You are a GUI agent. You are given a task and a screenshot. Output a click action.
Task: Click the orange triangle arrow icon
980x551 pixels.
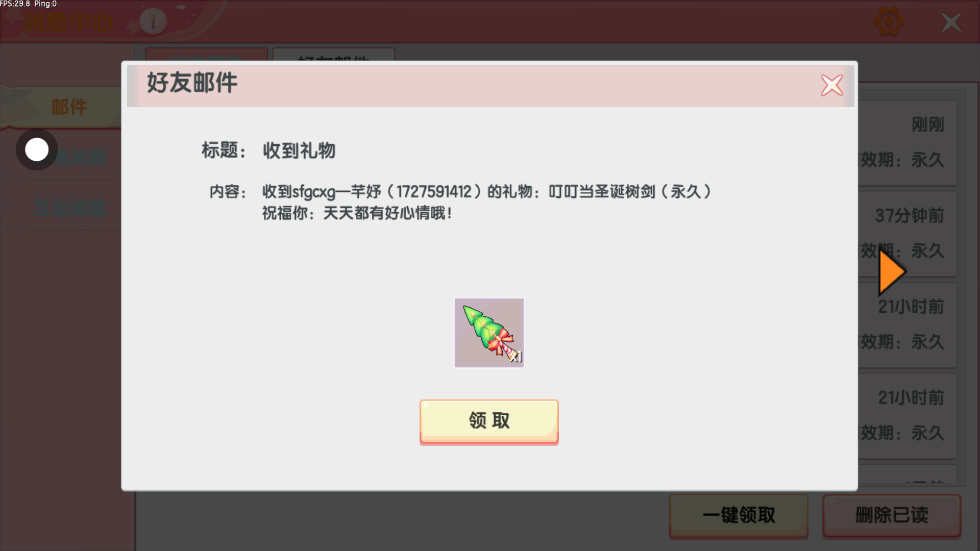click(892, 272)
